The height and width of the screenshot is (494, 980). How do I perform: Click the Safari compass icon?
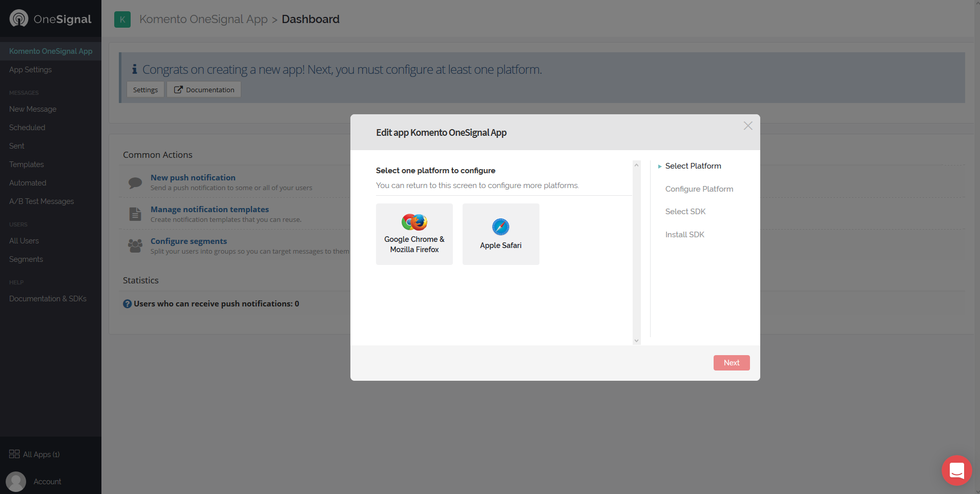click(x=501, y=227)
